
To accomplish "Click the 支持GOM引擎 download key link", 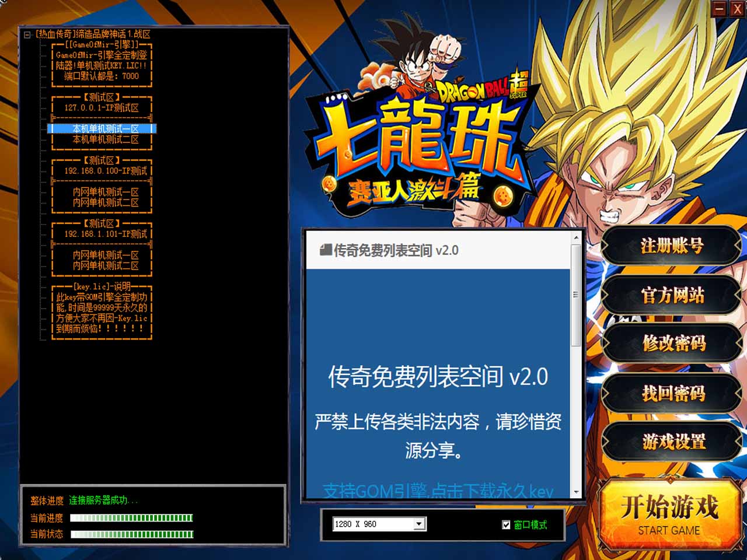I will coord(438,491).
